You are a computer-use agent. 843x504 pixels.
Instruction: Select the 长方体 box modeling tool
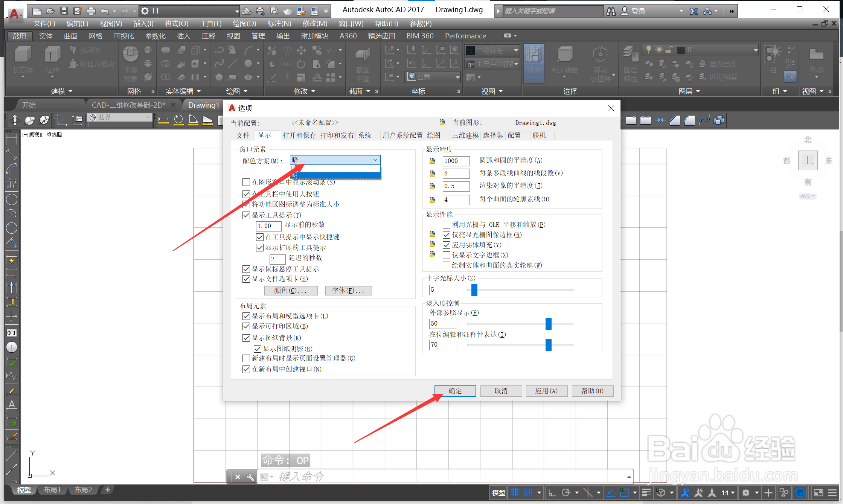23,59
